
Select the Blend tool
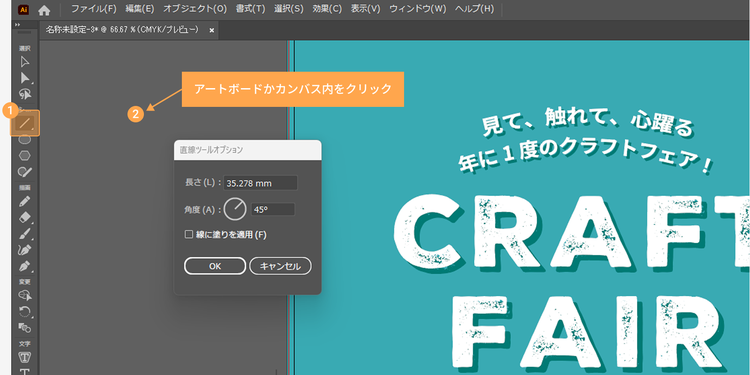(x=25, y=328)
